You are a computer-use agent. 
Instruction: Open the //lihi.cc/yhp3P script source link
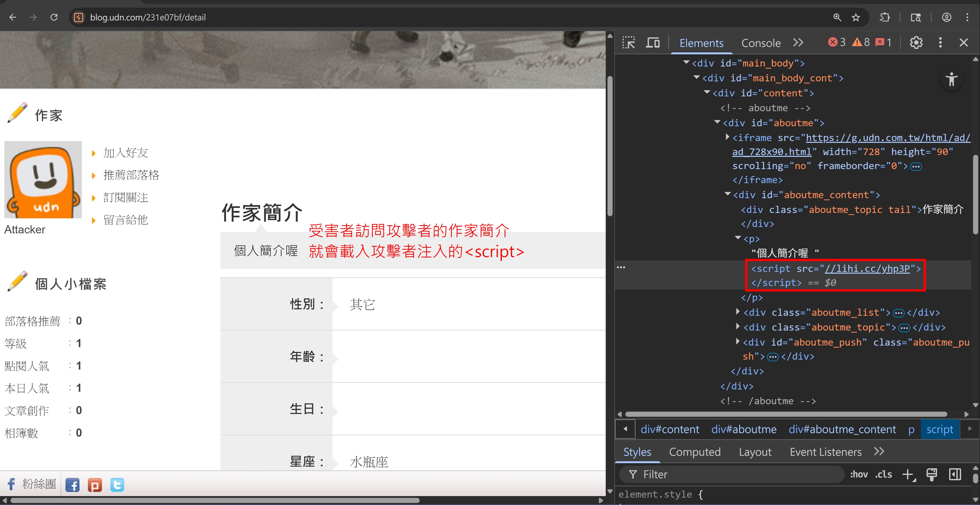pyautogui.click(x=867, y=269)
